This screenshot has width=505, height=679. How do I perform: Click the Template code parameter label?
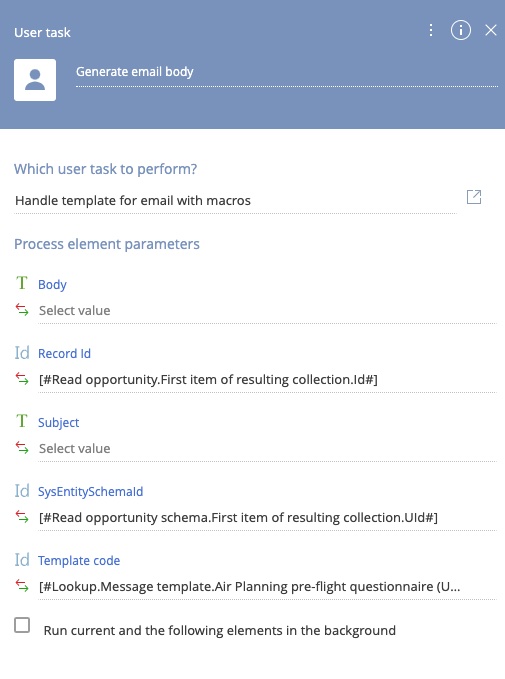pos(79,560)
